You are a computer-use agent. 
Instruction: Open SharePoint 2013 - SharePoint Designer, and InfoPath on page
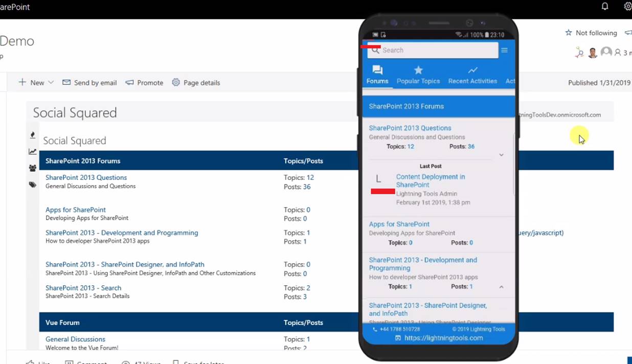point(125,264)
